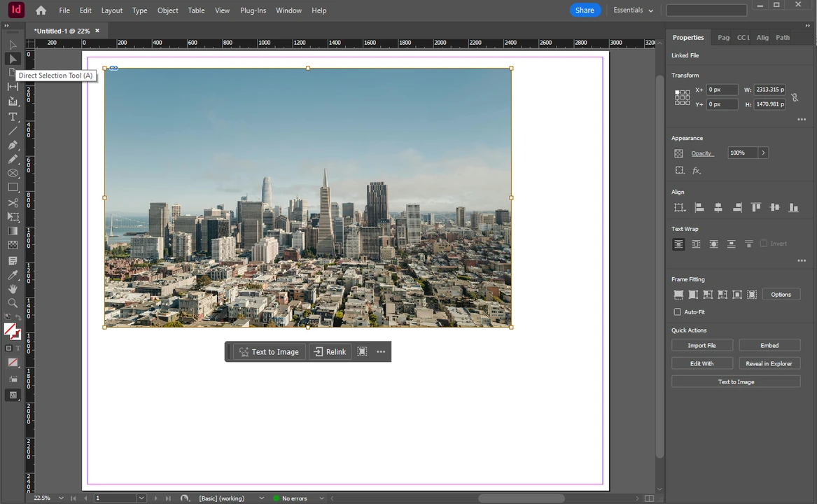Toggle the Invert text wrap checkbox
The image size is (817, 504).
pos(764,244)
